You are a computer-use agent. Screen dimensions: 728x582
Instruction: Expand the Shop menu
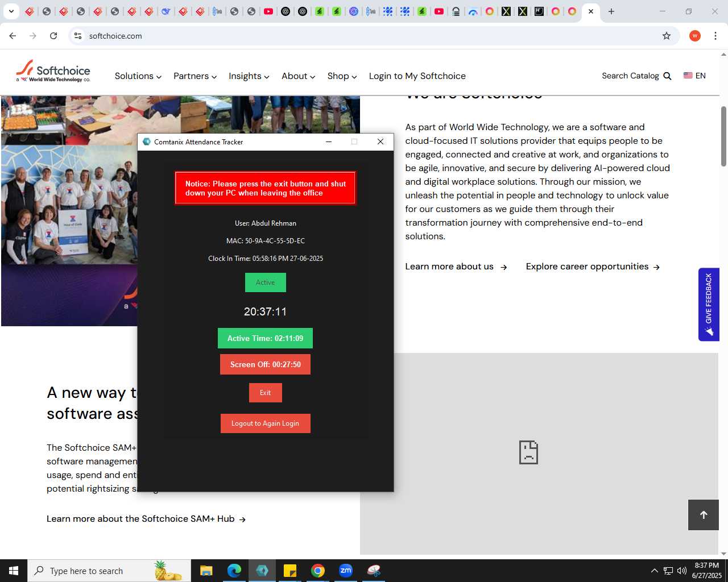342,76
